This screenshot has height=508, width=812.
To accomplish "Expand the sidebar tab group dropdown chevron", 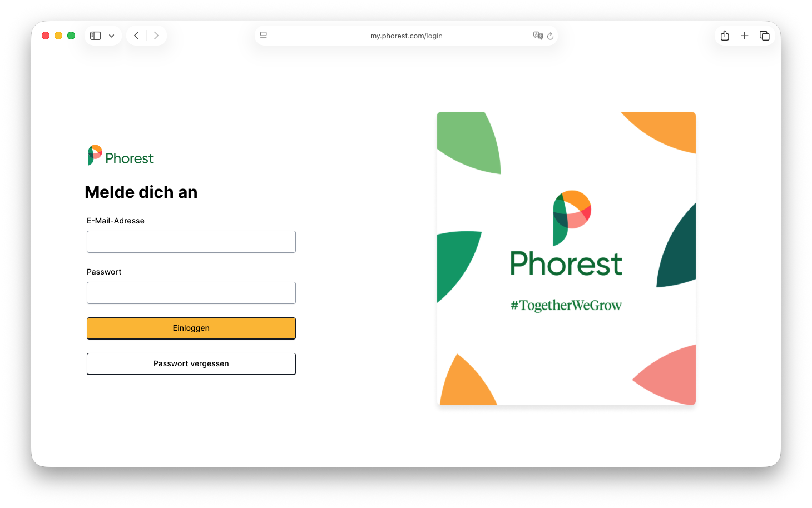I will click(x=112, y=36).
